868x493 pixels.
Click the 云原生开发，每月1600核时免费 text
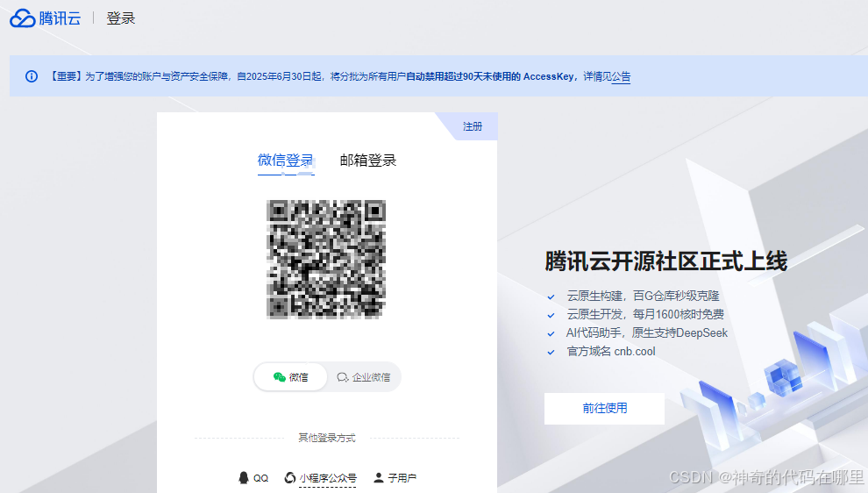645,314
